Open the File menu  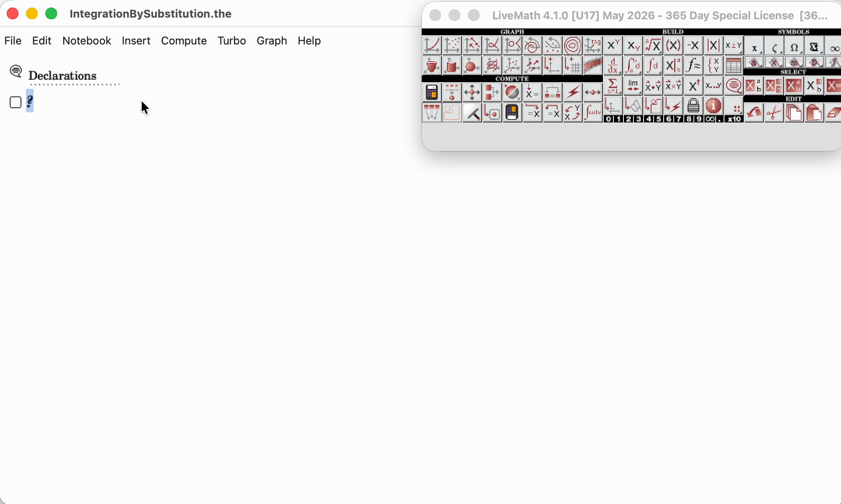pos(13,41)
